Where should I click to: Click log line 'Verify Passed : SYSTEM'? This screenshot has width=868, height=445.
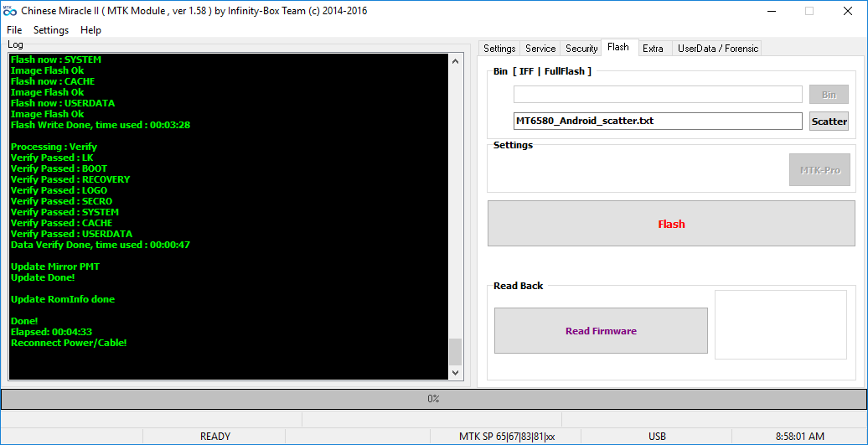coord(65,212)
